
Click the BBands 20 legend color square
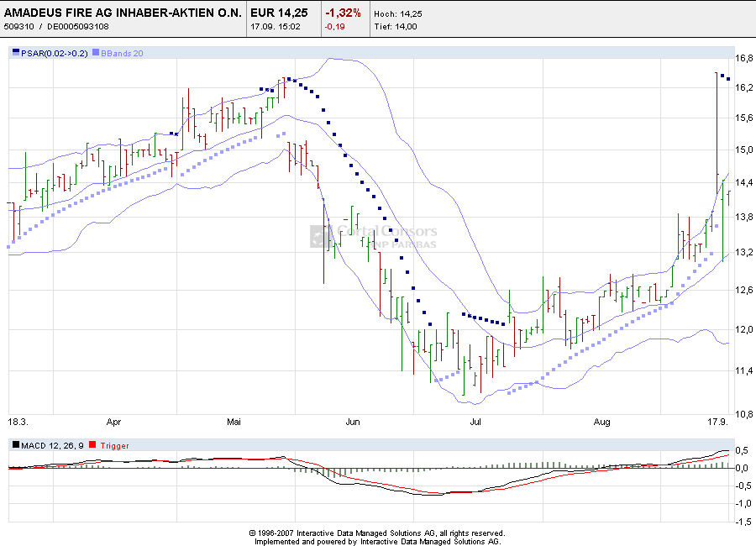[x=96, y=53]
